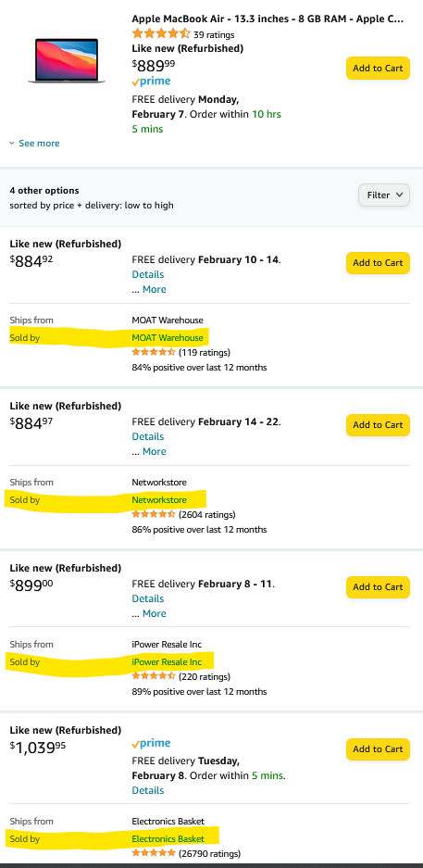Click the MOAT Warehouse star rating icons

(154, 352)
